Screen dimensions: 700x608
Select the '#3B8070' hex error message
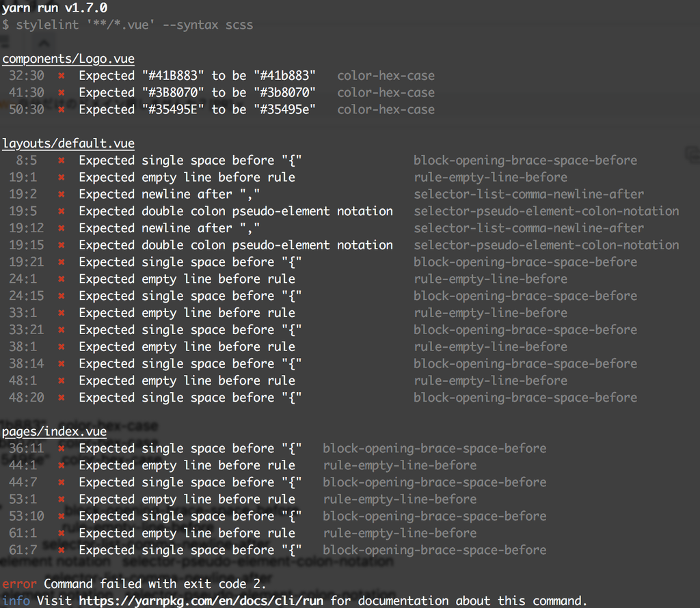point(198,93)
